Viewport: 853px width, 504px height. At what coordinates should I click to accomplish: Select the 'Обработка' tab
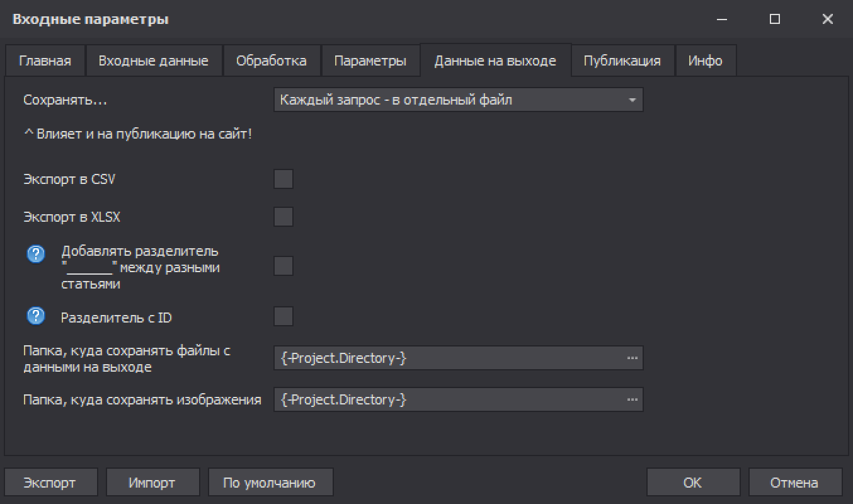[271, 61]
